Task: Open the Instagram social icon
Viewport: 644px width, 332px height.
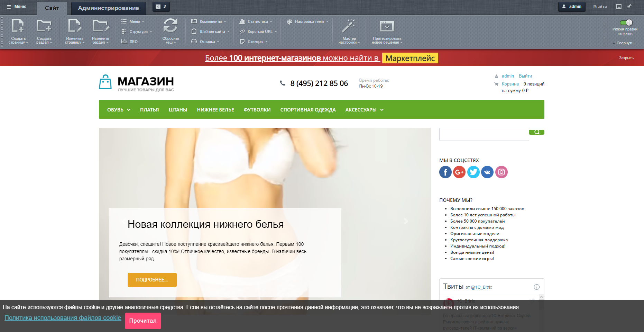Action: (x=501, y=172)
